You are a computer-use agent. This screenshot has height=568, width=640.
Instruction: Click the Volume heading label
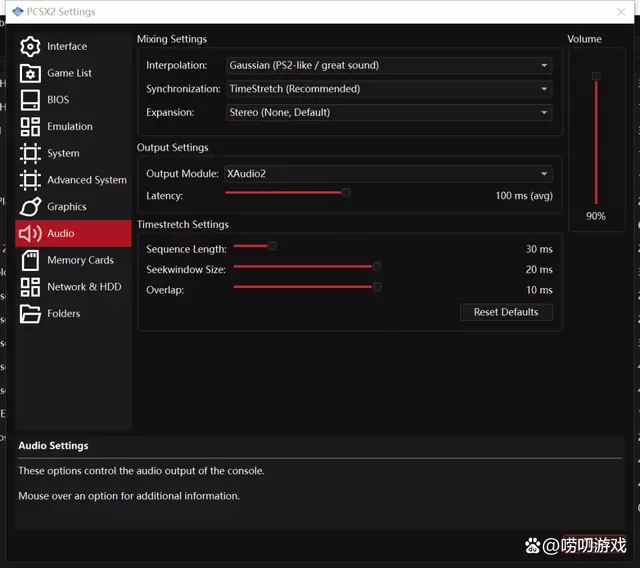coord(584,39)
